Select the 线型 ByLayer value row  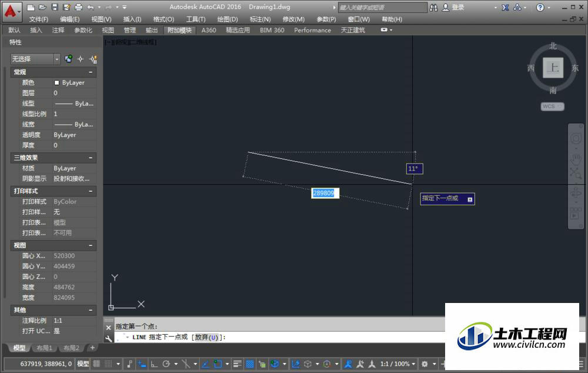(x=74, y=104)
